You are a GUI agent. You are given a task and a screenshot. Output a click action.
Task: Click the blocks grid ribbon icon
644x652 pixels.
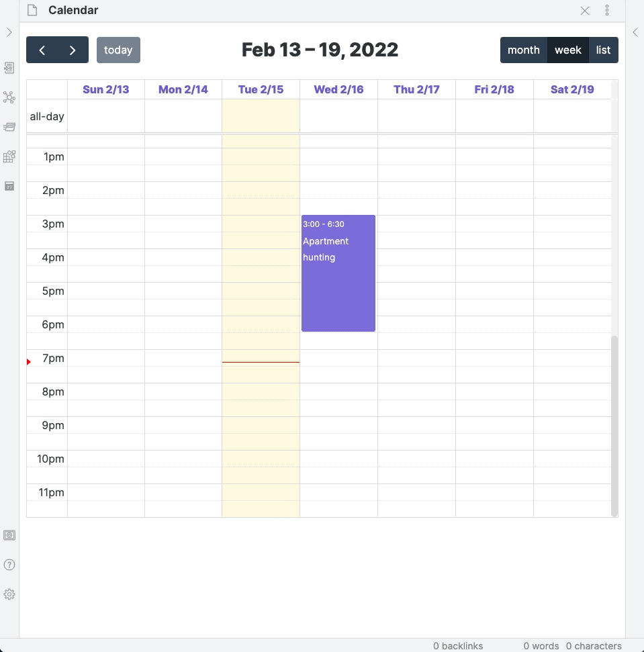pos(9,156)
